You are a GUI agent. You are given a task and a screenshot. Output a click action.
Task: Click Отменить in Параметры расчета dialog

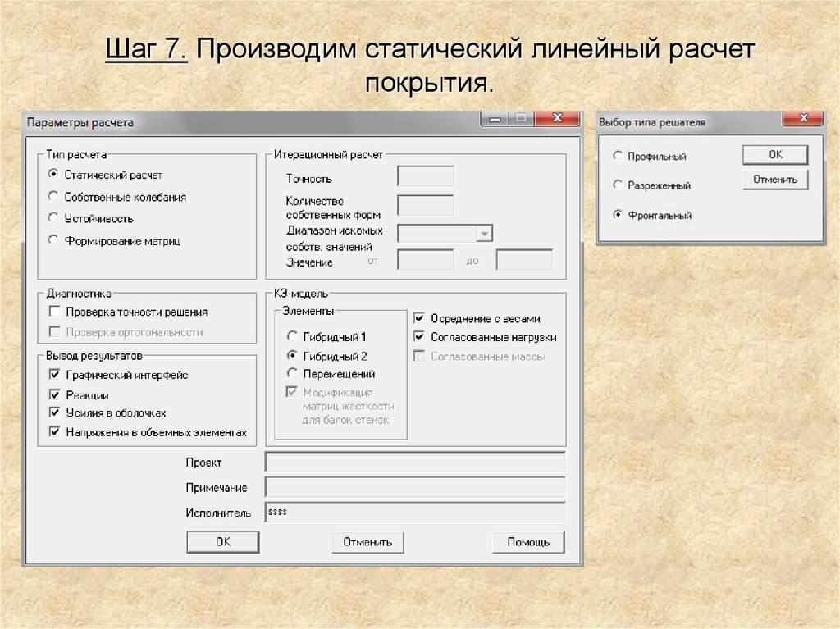[367, 542]
